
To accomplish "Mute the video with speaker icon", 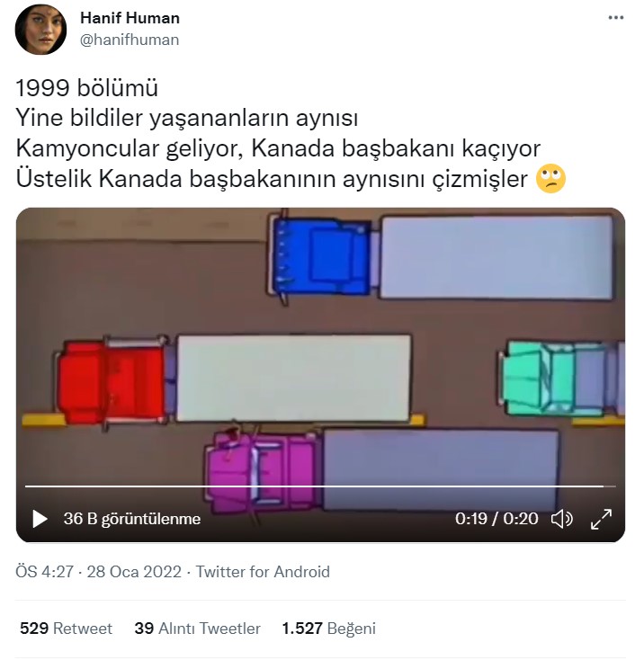I will pyautogui.click(x=562, y=519).
